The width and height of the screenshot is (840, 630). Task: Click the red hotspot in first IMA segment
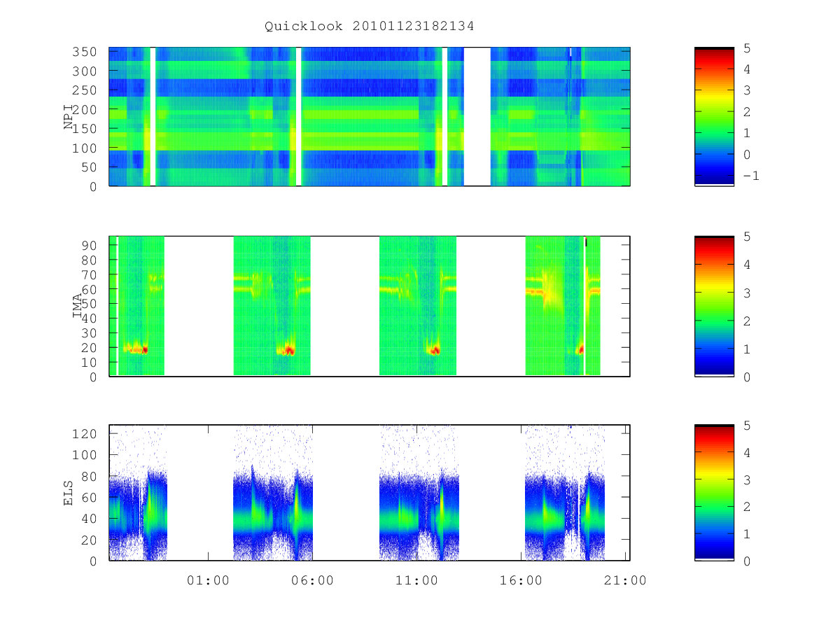pos(145,349)
